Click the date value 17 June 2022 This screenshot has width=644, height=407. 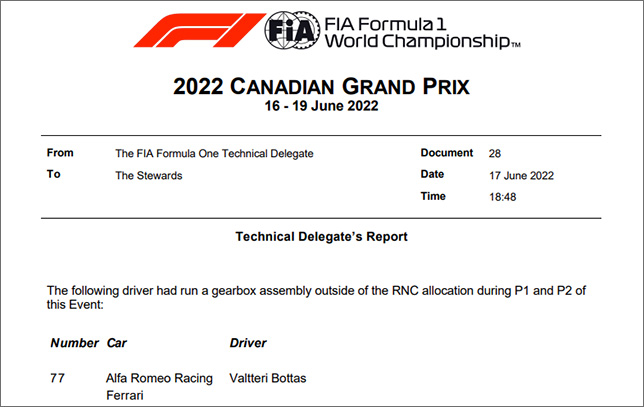click(x=521, y=176)
